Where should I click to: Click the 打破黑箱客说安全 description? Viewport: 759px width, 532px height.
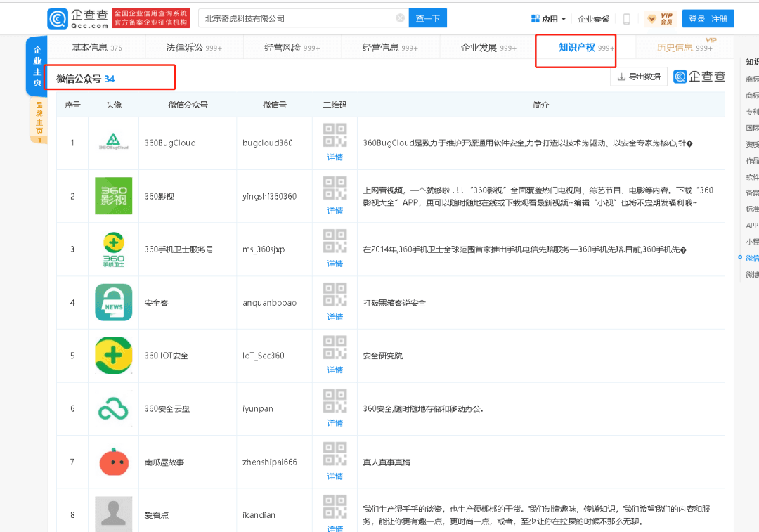tap(394, 303)
